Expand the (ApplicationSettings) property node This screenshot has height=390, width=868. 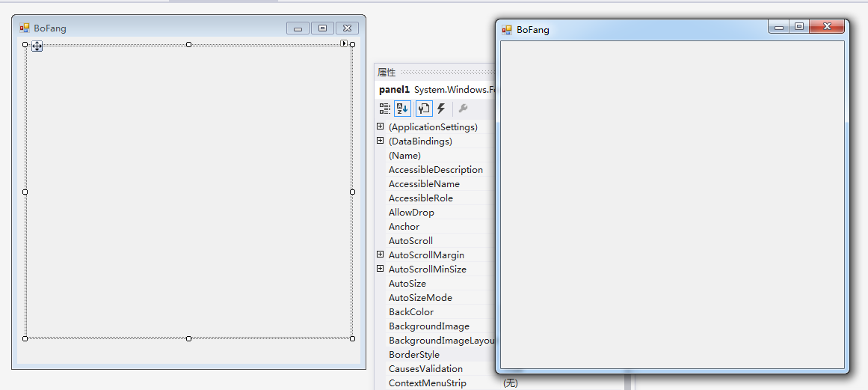(381, 127)
